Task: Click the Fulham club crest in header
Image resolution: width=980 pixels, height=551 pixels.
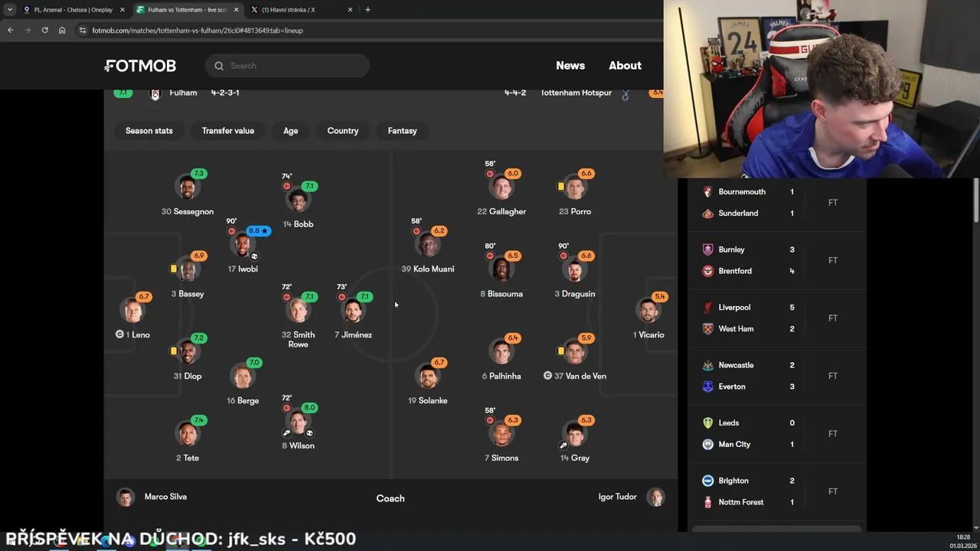Action: (x=155, y=93)
